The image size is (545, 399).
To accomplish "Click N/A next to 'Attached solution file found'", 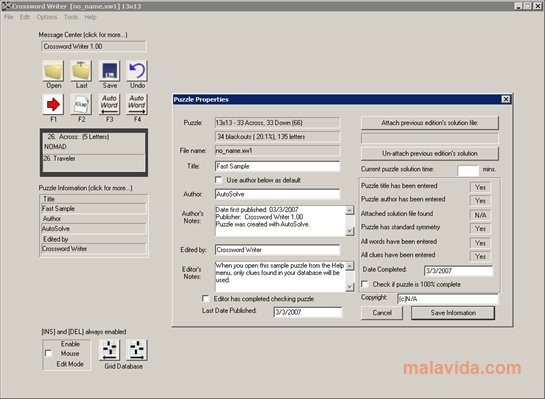I will pos(480,215).
